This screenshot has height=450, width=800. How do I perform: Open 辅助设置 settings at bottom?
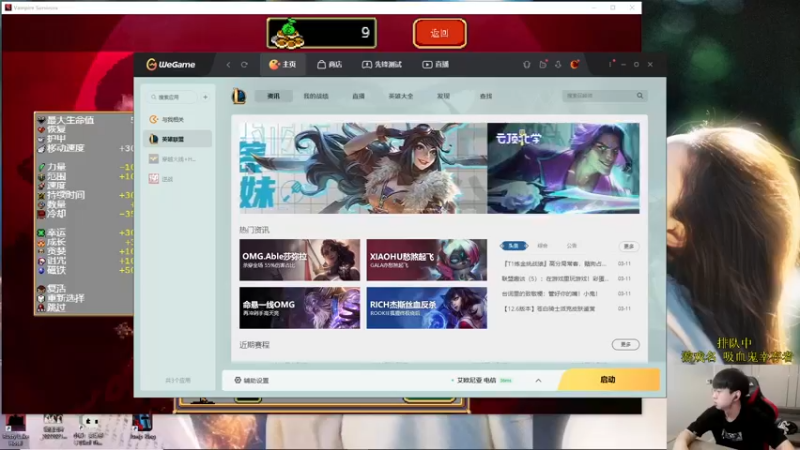point(252,380)
